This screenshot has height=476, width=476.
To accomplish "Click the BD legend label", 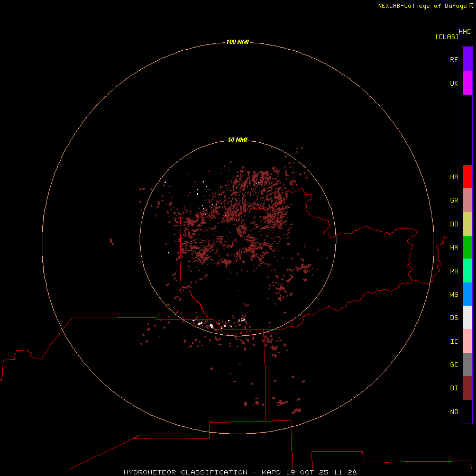I will (x=454, y=224).
